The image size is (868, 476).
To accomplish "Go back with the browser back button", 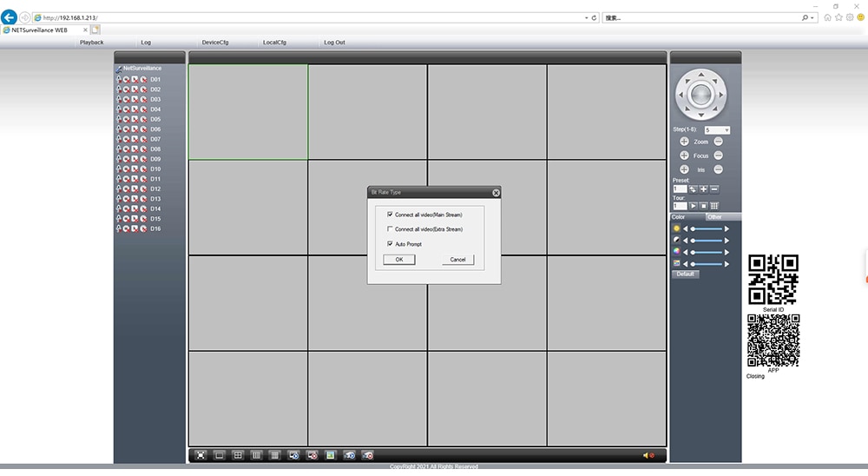I will coord(9,17).
